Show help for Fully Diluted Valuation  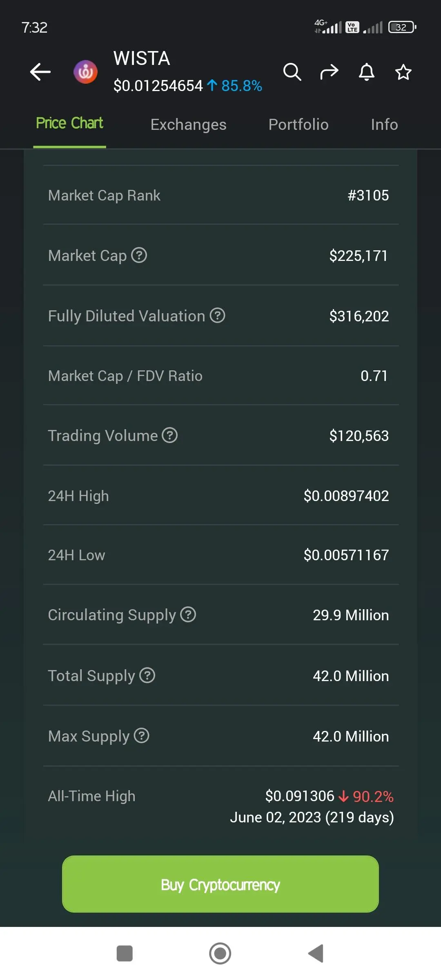(217, 315)
